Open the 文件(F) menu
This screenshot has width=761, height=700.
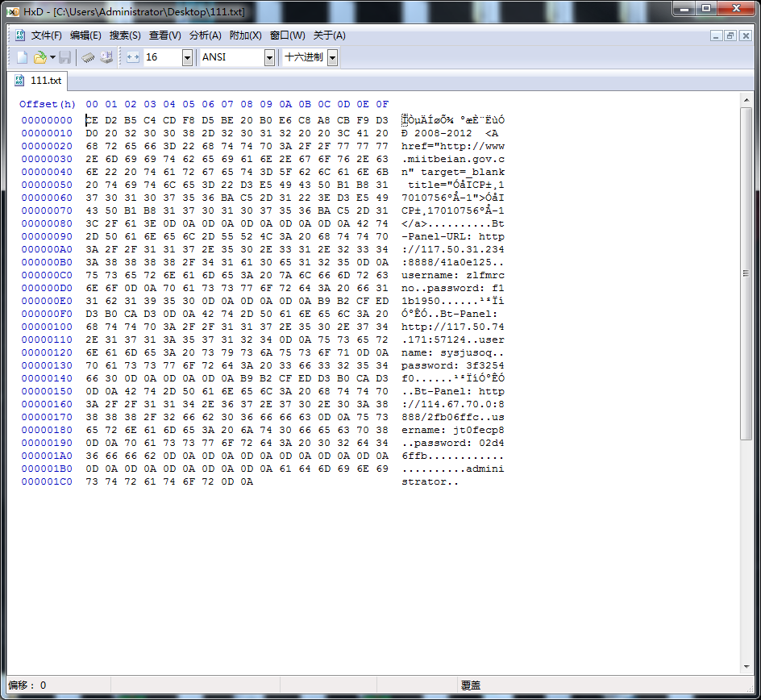47,35
